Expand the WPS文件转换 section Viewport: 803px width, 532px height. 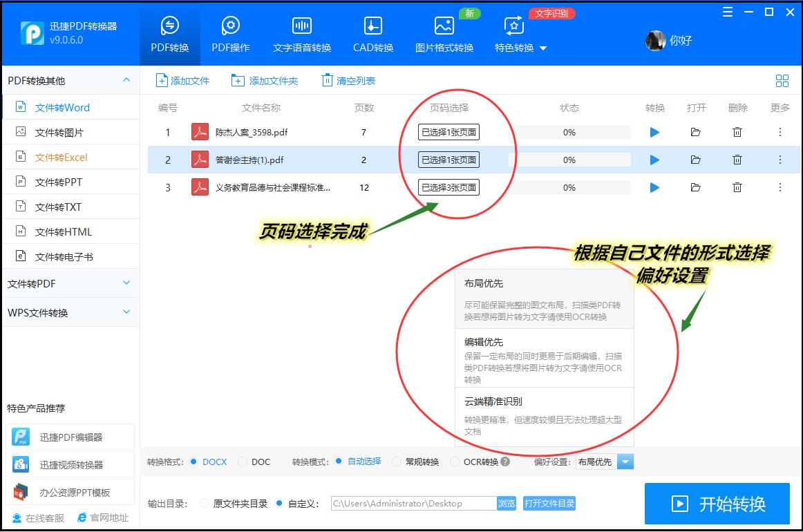(x=70, y=312)
